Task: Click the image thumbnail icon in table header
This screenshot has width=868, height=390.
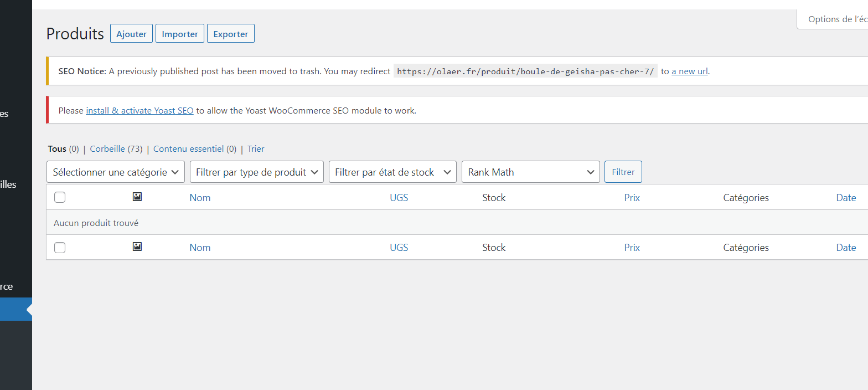Action: (x=137, y=197)
